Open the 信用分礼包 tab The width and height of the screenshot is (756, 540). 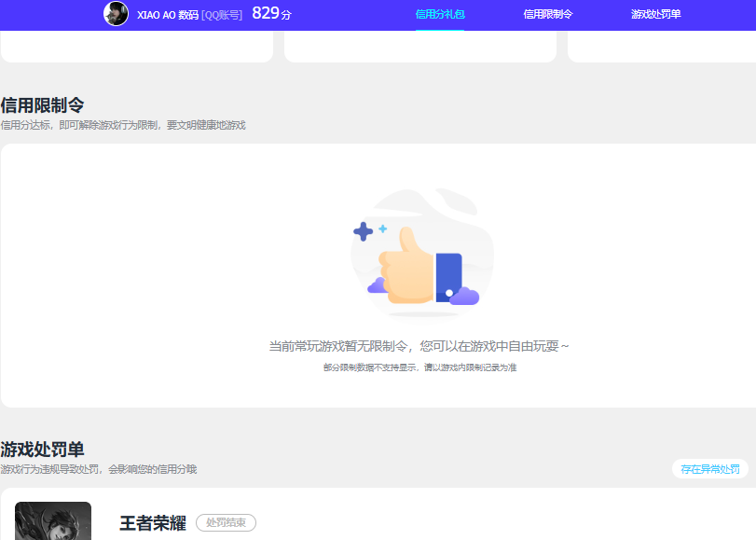tap(438, 15)
